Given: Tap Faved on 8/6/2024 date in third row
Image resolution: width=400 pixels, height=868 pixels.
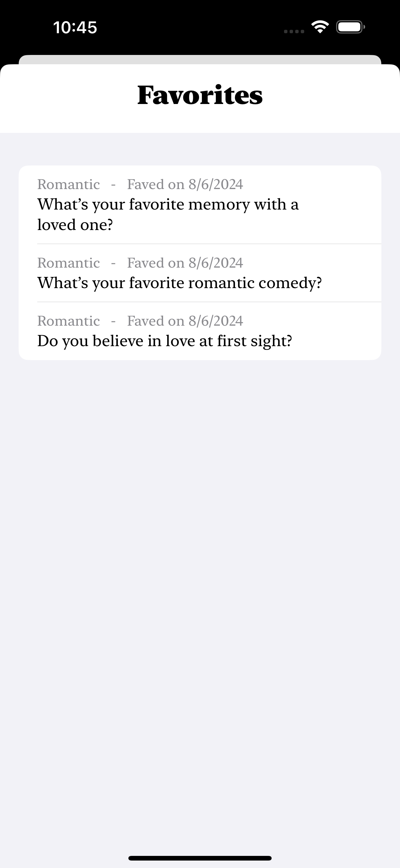Looking at the screenshot, I should (185, 321).
